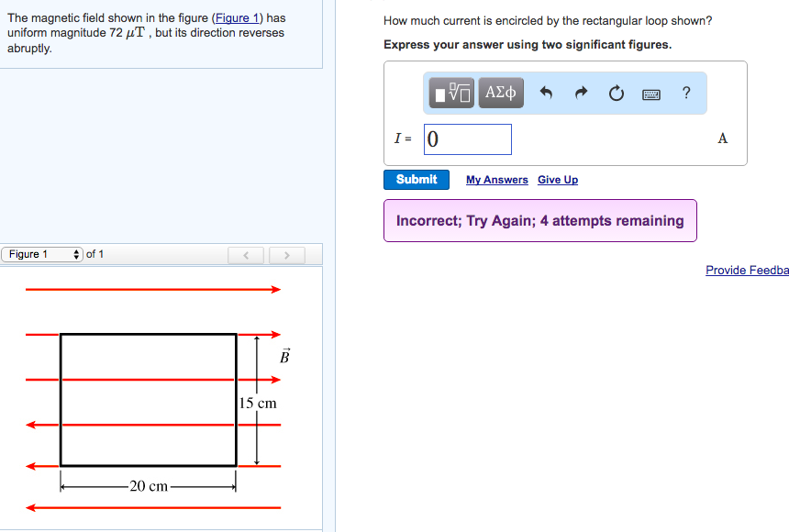The width and height of the screenshot is (789, 532).
Task: Click the 'of 1' figure count text
Action: coord(94,254)
